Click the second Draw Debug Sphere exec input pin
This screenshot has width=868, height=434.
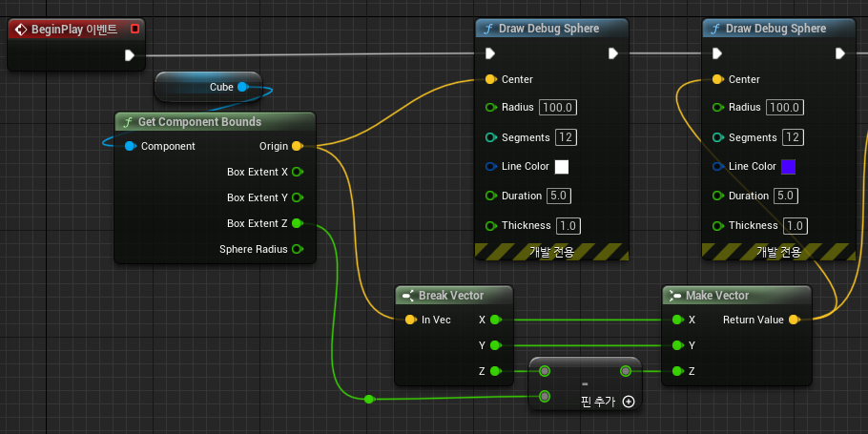717,53
